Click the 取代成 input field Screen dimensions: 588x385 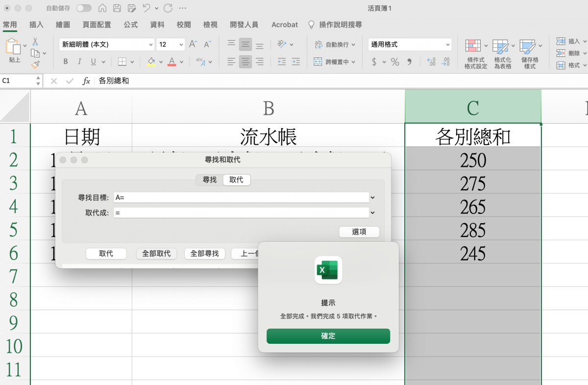point(241,213)
